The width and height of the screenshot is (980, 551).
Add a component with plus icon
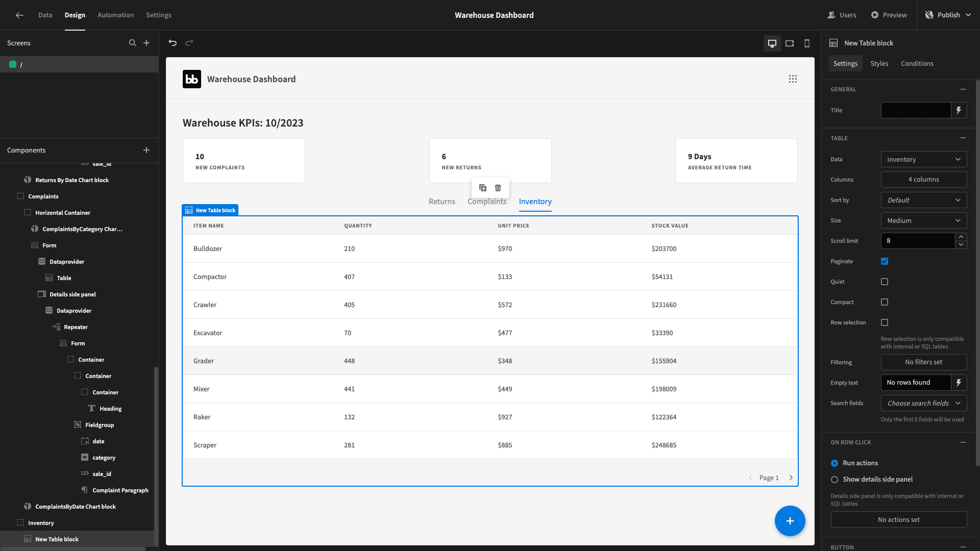(x=146, y=150)
